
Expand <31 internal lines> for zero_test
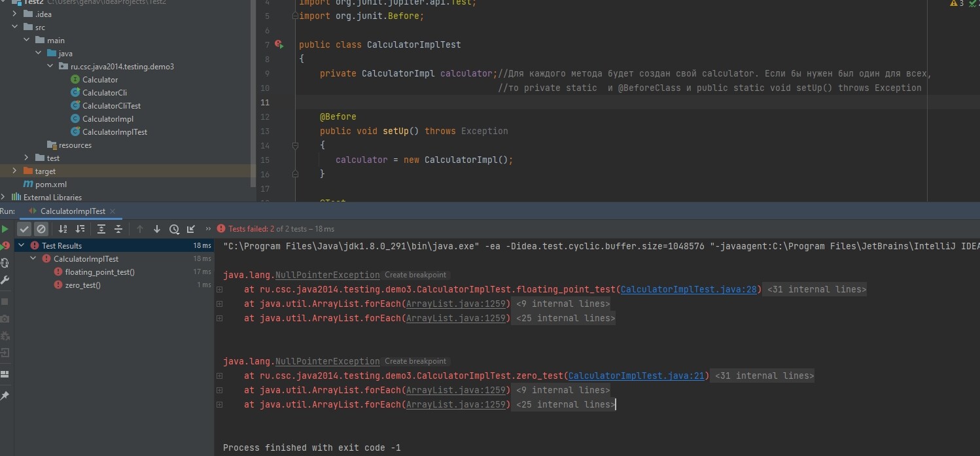(765, 376)
